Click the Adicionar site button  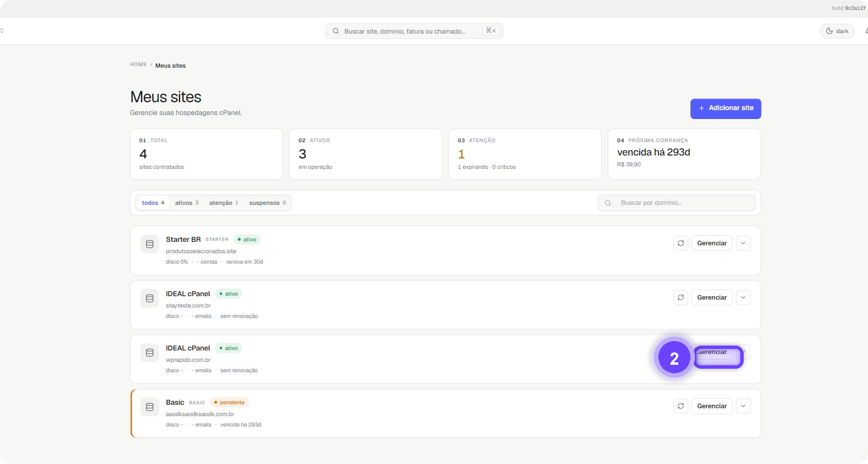click(725, 109)
